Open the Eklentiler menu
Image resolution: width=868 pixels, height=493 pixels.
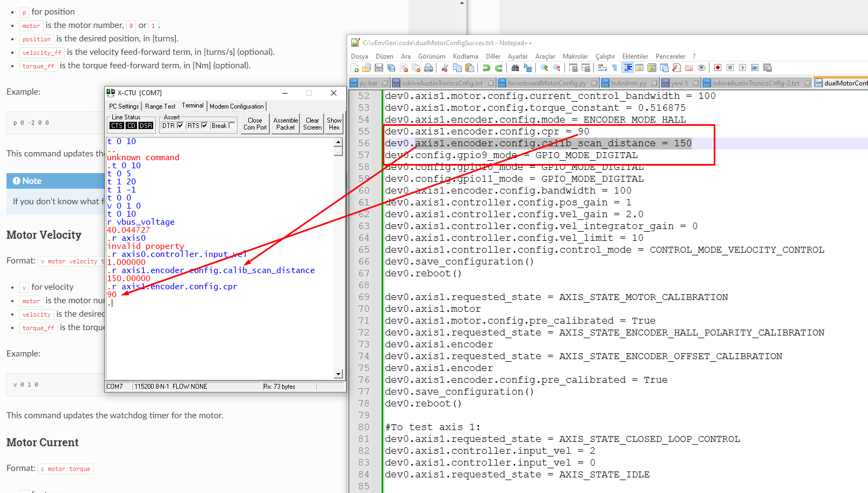[635, 56]
